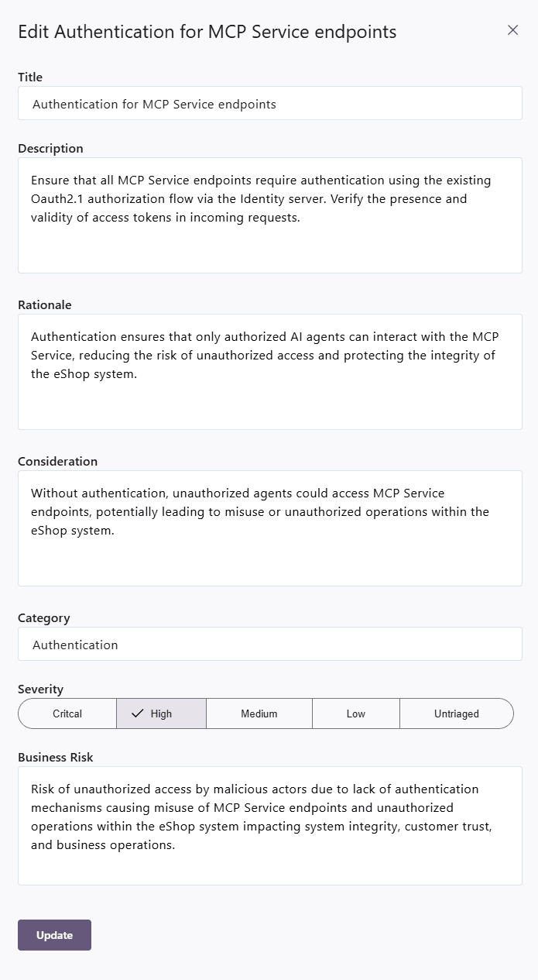Screen dimensions: 538x980
Task: Click the Business Risk label
Action: pos(56,758)
